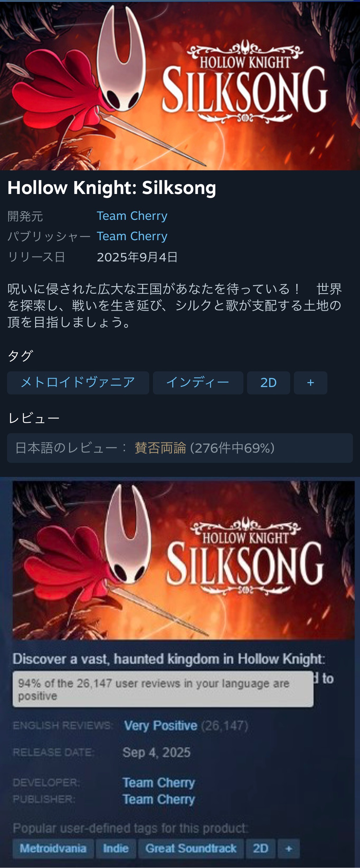The width and height of the screenshot is (360, 868).
Task: Click the Japanese review count (276件中69%)
Action: point(232,448)
